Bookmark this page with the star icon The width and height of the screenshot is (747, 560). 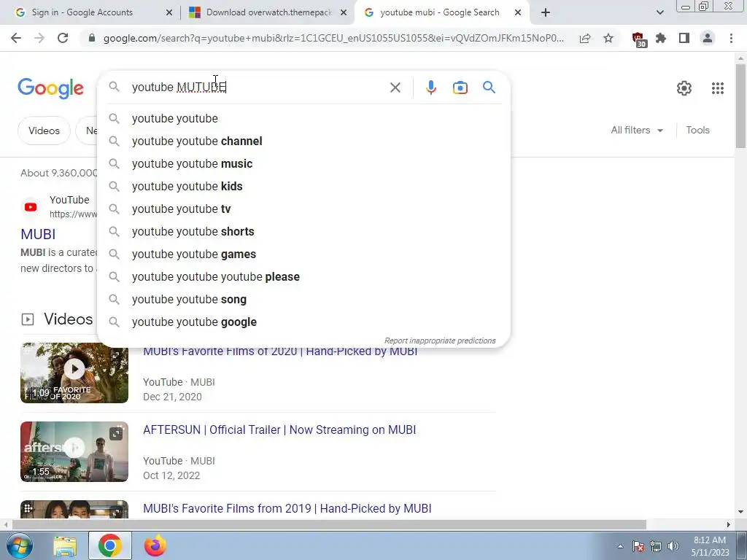[x=608, y=38]
